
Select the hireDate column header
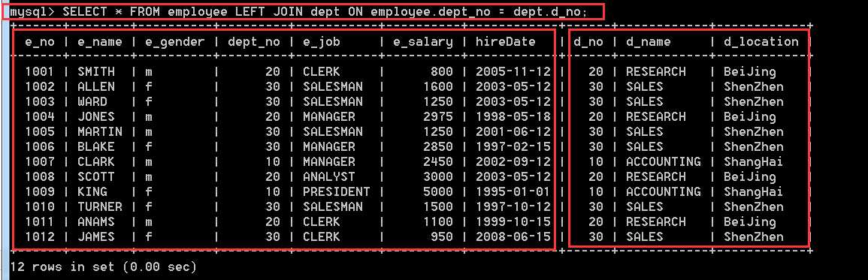pyautogui.click(x=506, y=42)
